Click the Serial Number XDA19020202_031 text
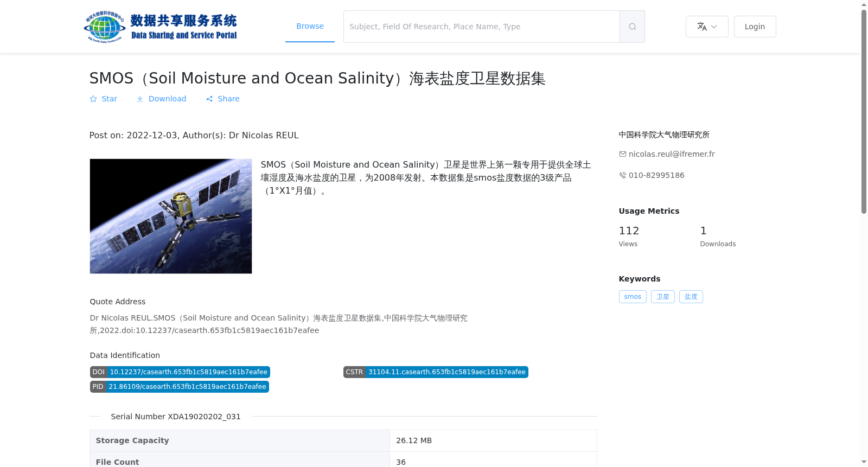868x467 pixels. pos(176,417)
